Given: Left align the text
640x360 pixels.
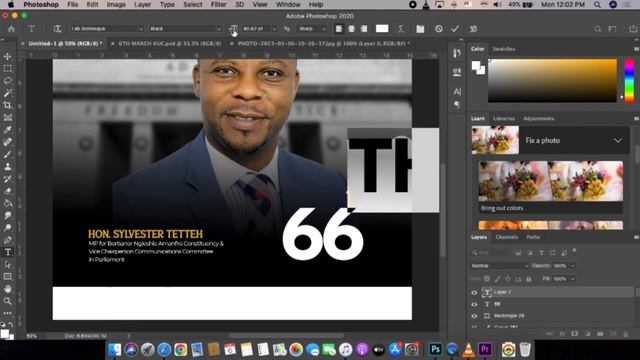Looking at the screenshot, I should pyautogui.click(x=339, y=29).
